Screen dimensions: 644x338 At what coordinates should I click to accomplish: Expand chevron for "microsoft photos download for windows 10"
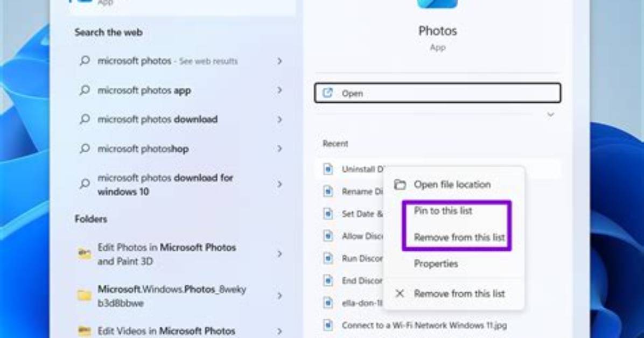(279, 184)
